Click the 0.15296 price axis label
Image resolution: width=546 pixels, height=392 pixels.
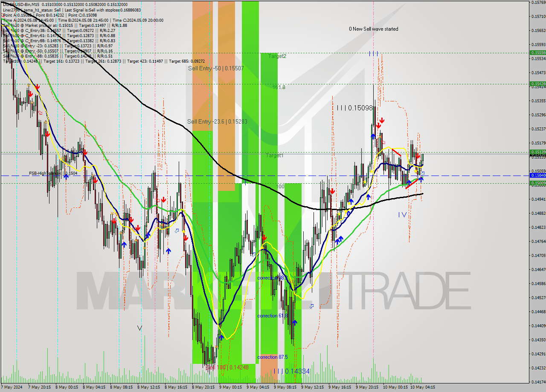[x=539, y=115]
